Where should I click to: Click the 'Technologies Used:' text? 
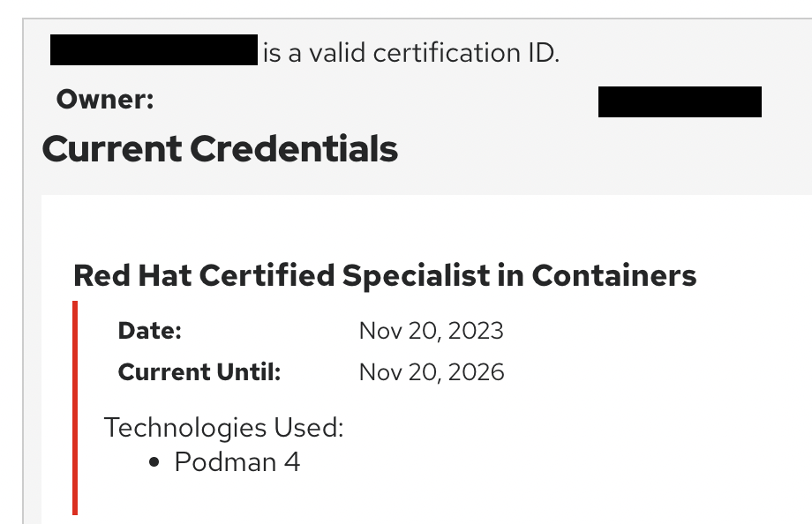point(223,428)
